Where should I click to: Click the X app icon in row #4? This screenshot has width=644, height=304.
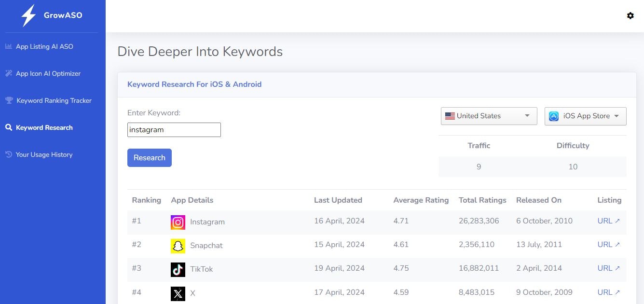point(178,293)
